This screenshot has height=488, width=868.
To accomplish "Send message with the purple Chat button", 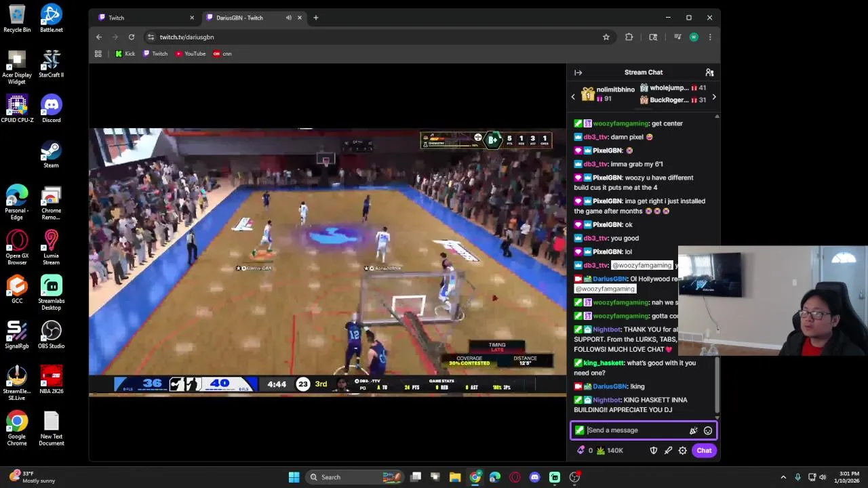I will coord(704,451).
